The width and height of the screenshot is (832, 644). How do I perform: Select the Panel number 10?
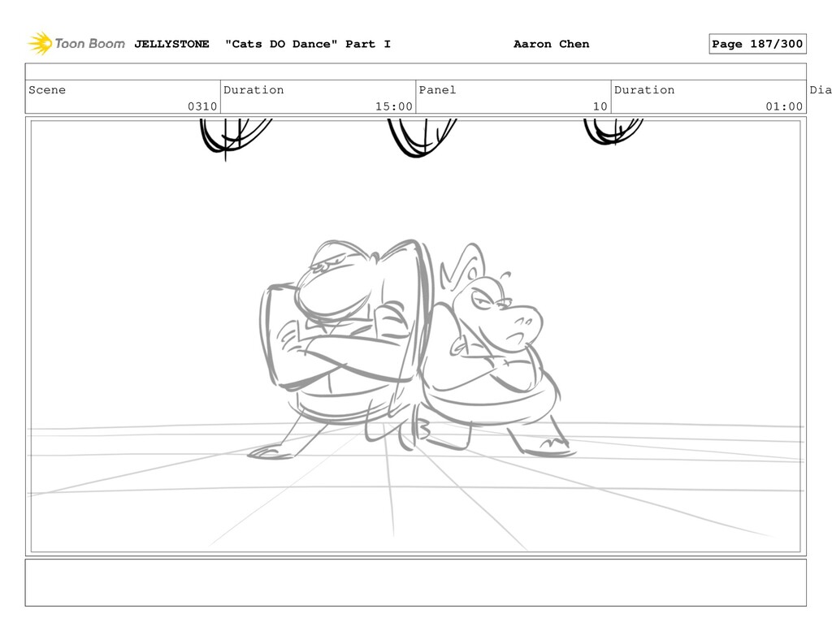click(600, 106)
